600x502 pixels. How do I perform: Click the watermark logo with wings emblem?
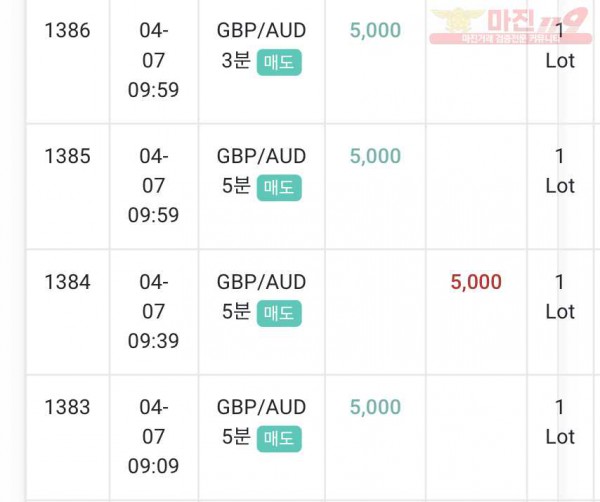510,25
